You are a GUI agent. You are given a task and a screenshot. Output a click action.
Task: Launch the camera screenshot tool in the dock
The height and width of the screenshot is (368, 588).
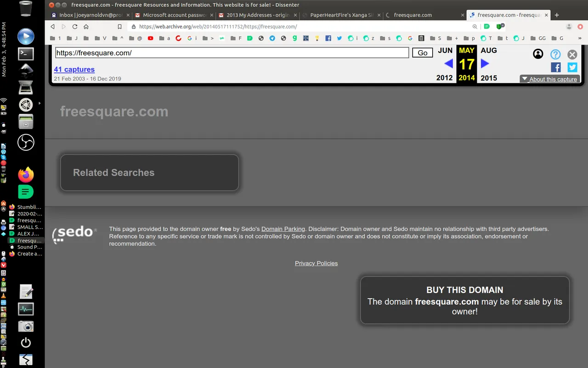click(26, 326)
